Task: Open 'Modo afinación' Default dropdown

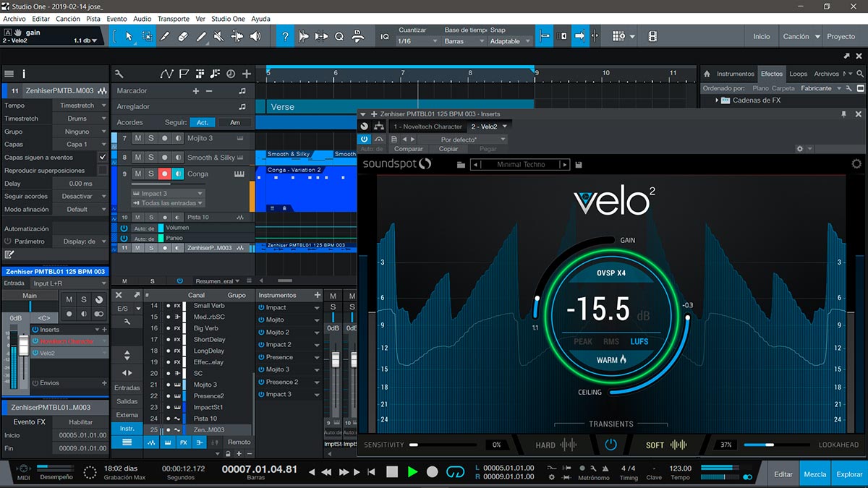Action: [80, 210]
